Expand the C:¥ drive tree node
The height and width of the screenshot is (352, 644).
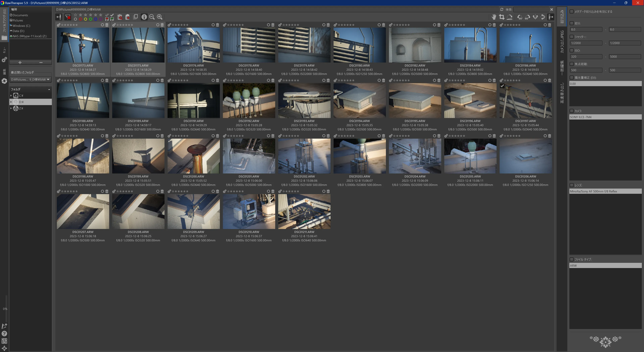pos(11,96)
